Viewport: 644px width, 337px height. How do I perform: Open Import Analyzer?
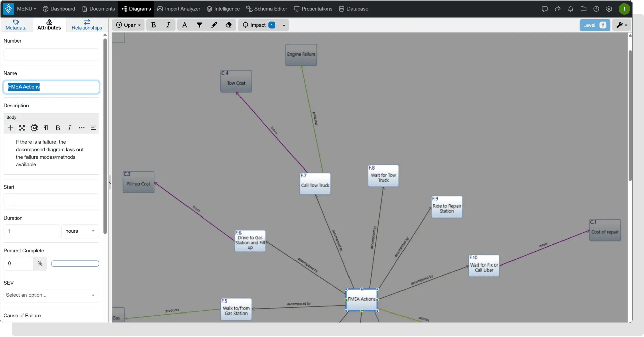tap(179, 9)
